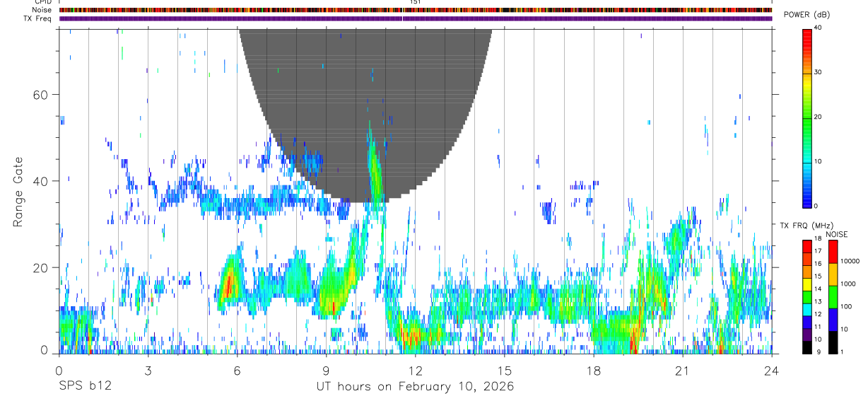
Task: Click the TX FRQ frequency color scale bar
Action: tap(807, 297)
